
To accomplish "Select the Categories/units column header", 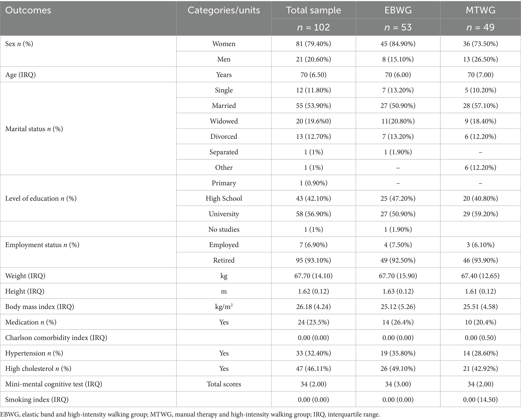I will coord(224,10).
